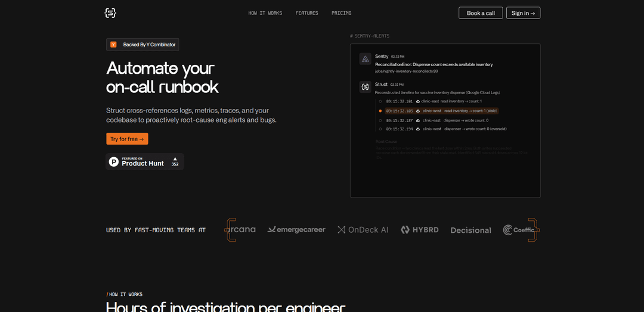Click the Struct avatar icon in the alert thread
The width and height of the screenshot is (644, 312).
point(365,87)
